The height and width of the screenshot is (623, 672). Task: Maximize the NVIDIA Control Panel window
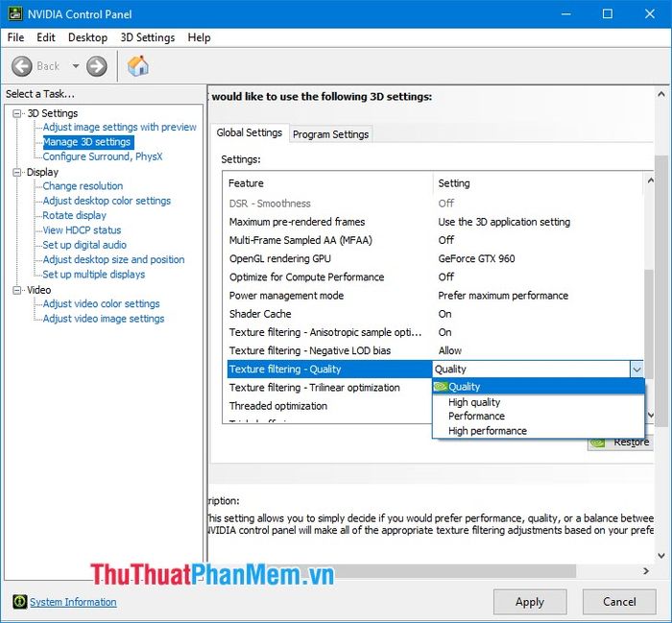coord(608,13)
